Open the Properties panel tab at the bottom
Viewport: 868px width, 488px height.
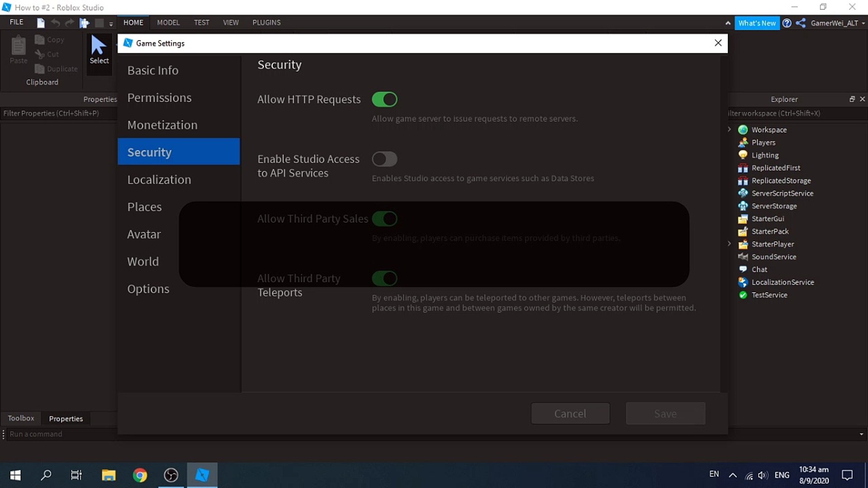pyautogui.click(x=66, y=419)
